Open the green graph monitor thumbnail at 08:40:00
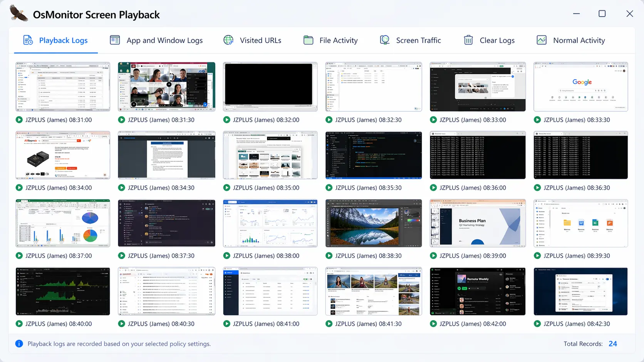The image size is (644, 362). 63,292
